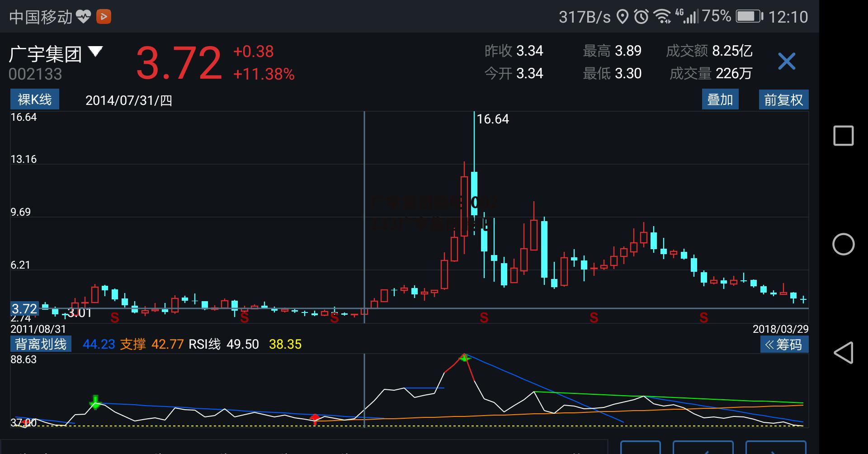Tap the alarm clock status icon
The height and width of the screenshot is (454, 868).
[641, 17]
